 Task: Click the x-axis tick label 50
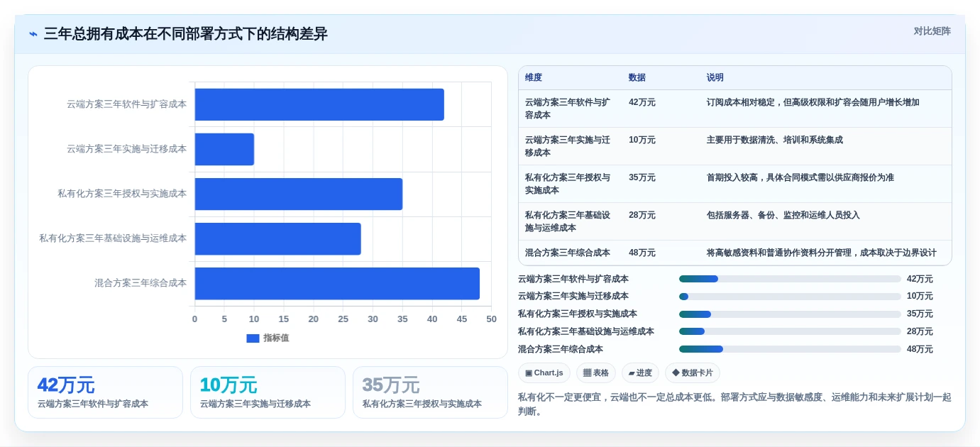(x=491, y=319)
